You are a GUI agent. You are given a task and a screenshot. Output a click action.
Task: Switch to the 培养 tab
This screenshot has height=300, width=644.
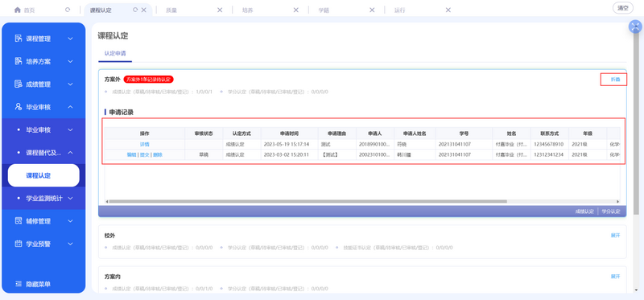pos(248,10)
